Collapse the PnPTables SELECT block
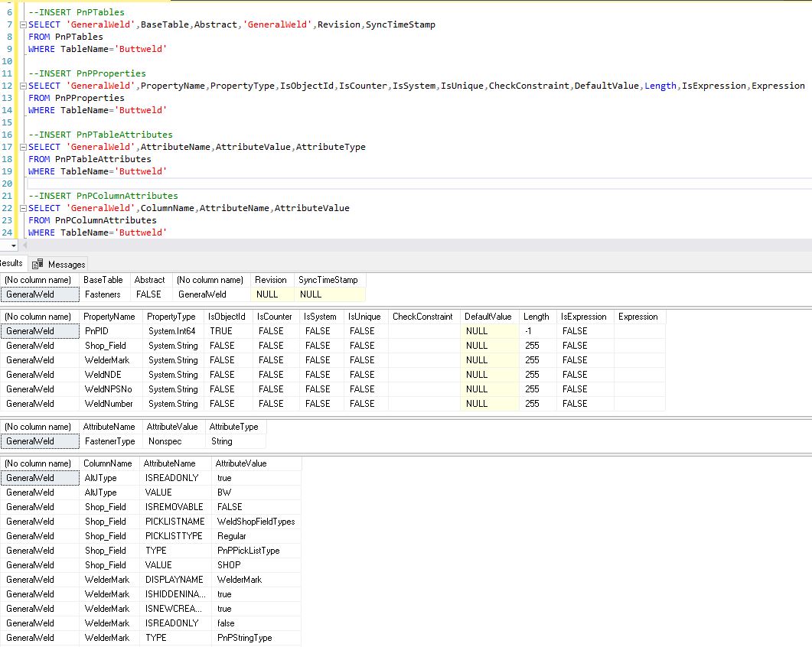This screenshot has height=647, width=812. [x=23, y=24]
